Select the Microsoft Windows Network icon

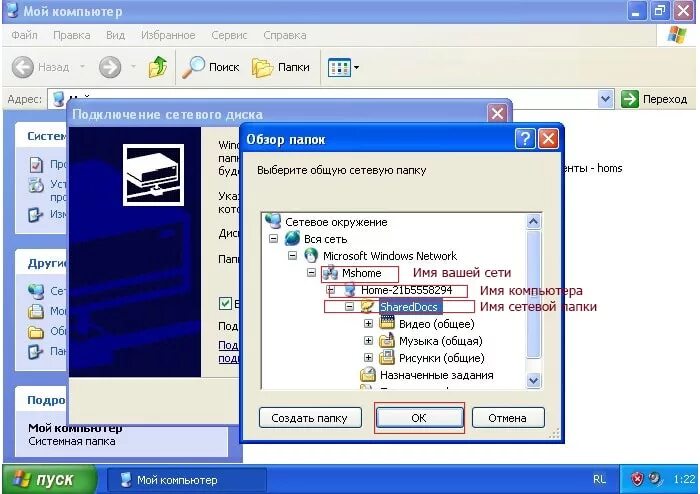click(311, 256)
